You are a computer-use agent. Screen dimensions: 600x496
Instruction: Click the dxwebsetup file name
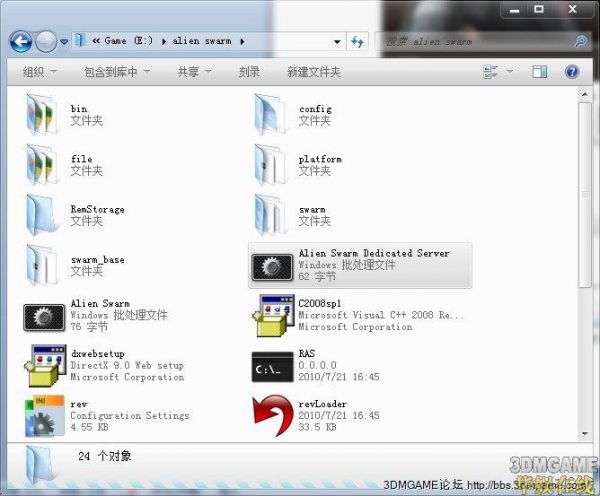[x=98, y=354]
